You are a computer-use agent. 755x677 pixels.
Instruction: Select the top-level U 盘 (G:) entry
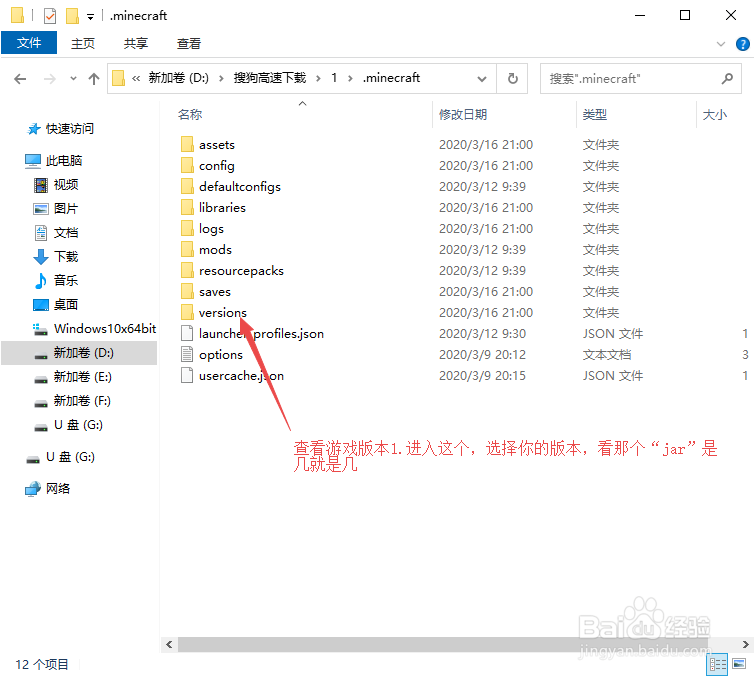tap(70, 456)
